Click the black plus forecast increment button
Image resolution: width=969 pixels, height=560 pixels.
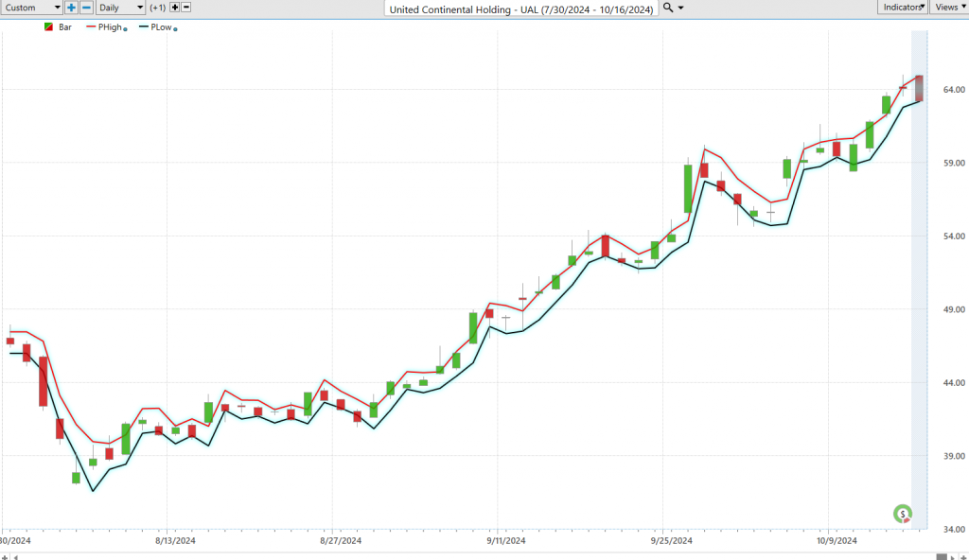tap(174, 8)
